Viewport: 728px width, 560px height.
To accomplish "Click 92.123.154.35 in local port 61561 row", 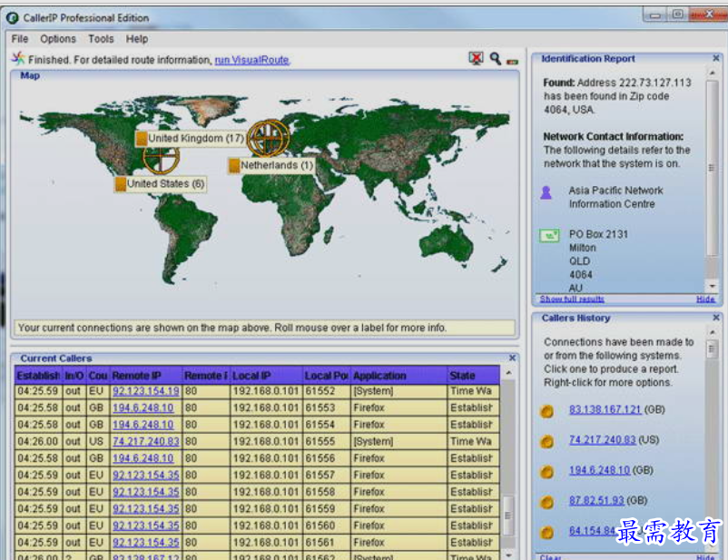I will 146,543.
